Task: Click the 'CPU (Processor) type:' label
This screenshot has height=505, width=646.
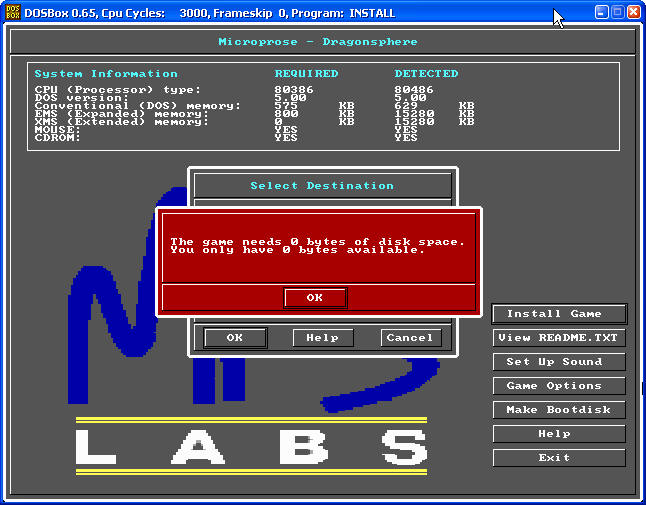Action: (117, 89)
